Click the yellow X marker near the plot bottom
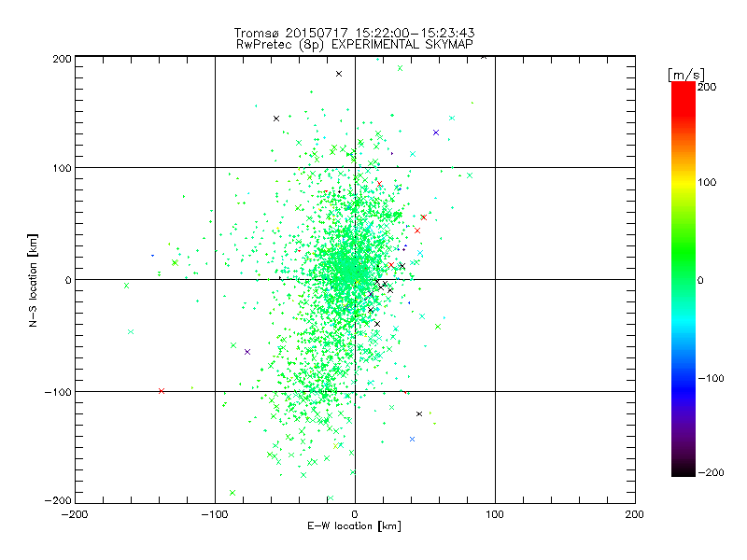Screen dimensions: 747x560 [x=336, y=446]
